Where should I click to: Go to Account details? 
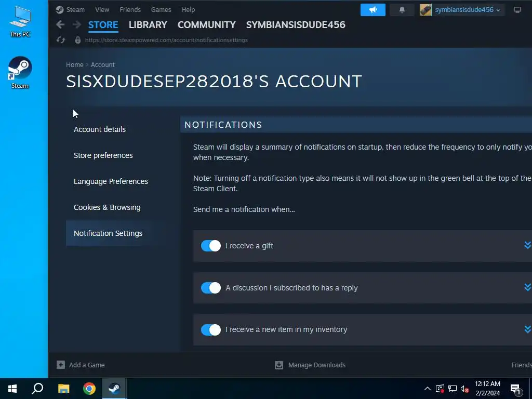[100, 129]
